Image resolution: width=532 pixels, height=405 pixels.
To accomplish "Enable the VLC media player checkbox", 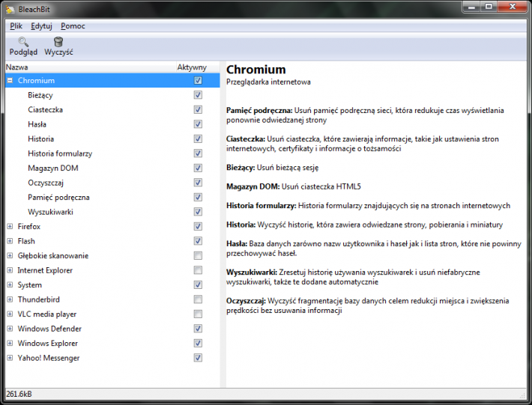I will tap(198, 314).
